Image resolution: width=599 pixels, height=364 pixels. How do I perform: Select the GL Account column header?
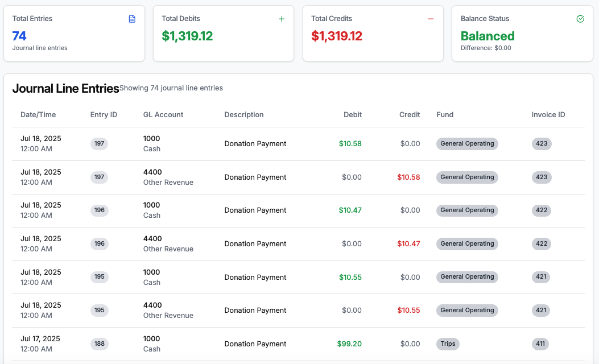pos(163,114)
